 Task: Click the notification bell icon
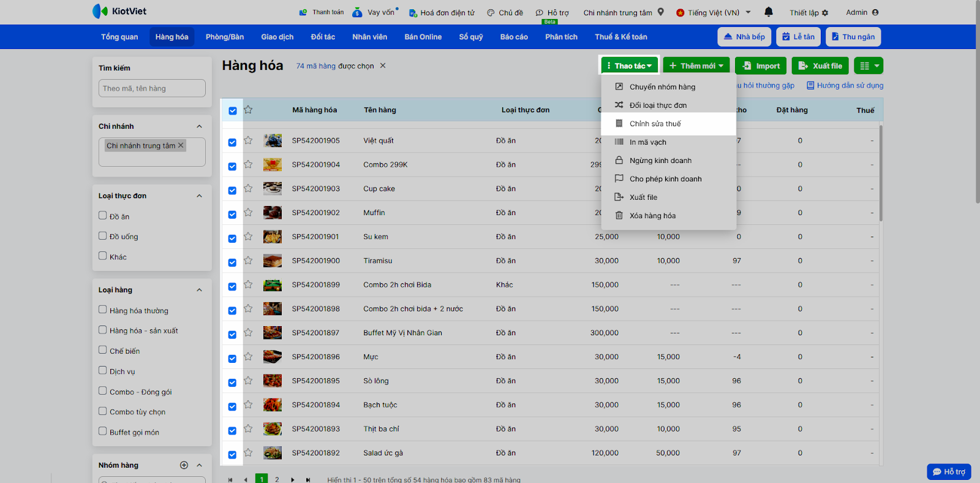click(769, 12)
